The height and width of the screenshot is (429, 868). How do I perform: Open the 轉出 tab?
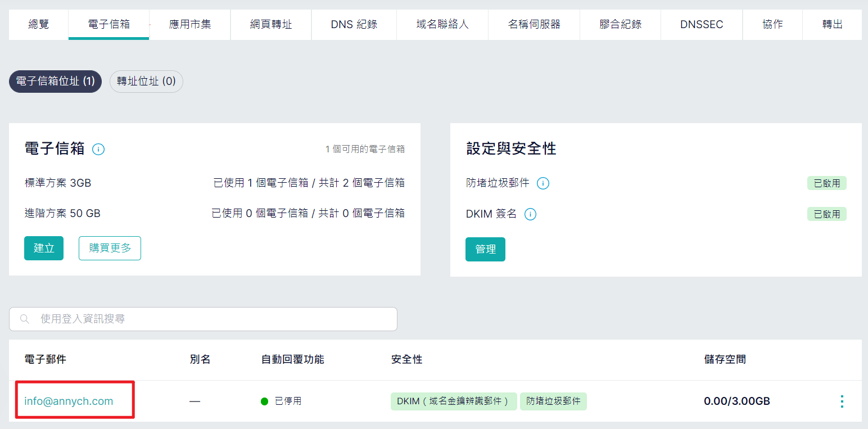coord(832,24)
